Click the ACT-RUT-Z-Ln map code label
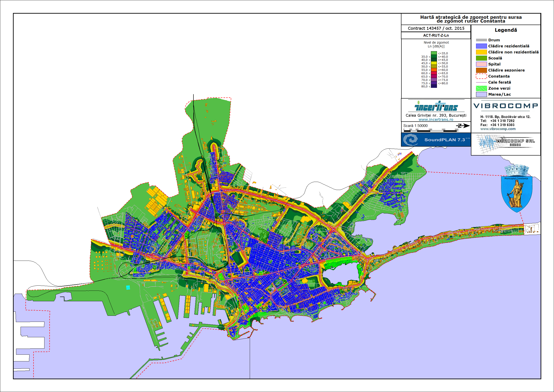The height and width of the screenshot is (392, 554). pos(436,36)
